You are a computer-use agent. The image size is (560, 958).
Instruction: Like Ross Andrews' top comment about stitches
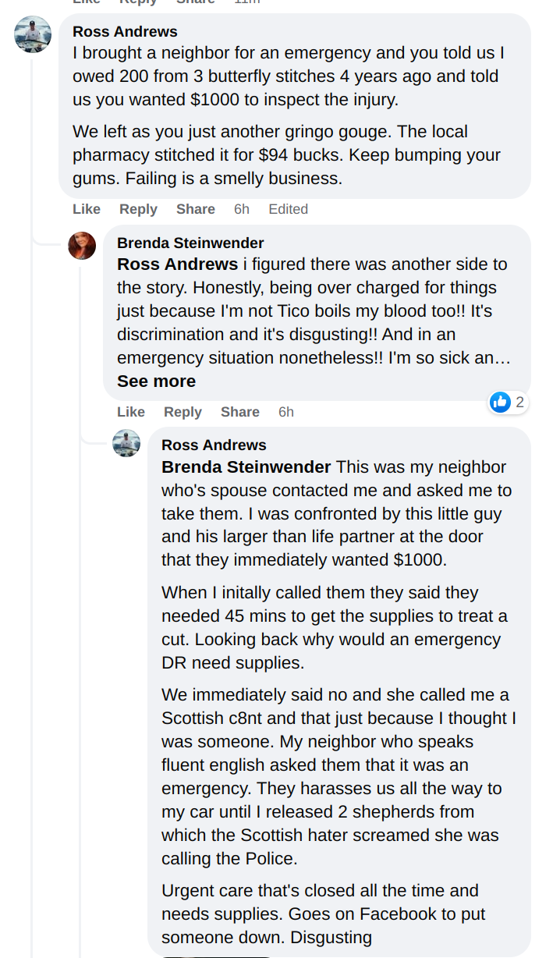[87, 209]
